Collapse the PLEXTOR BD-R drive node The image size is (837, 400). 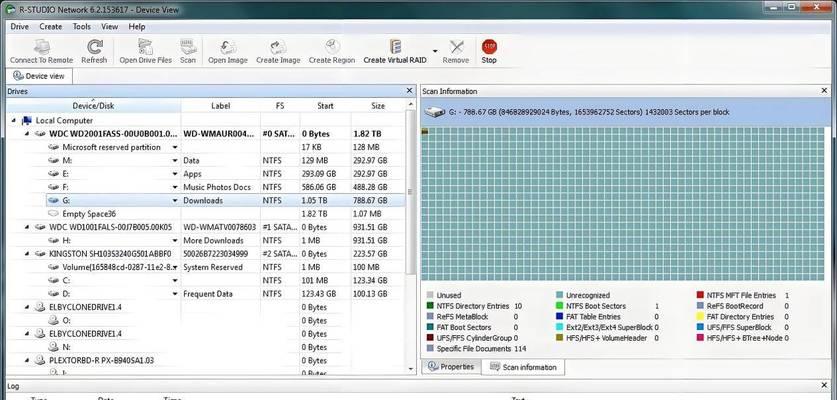coord(27,360)
